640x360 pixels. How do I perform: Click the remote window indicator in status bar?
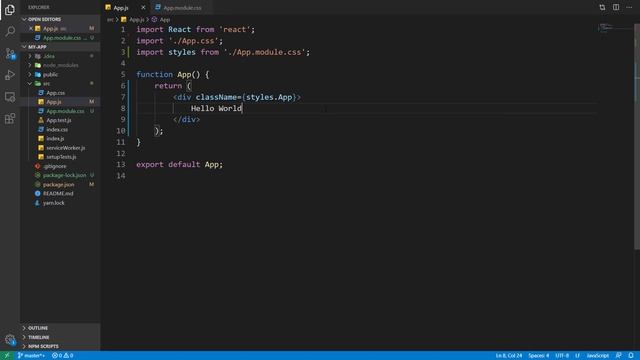(7, 356)
